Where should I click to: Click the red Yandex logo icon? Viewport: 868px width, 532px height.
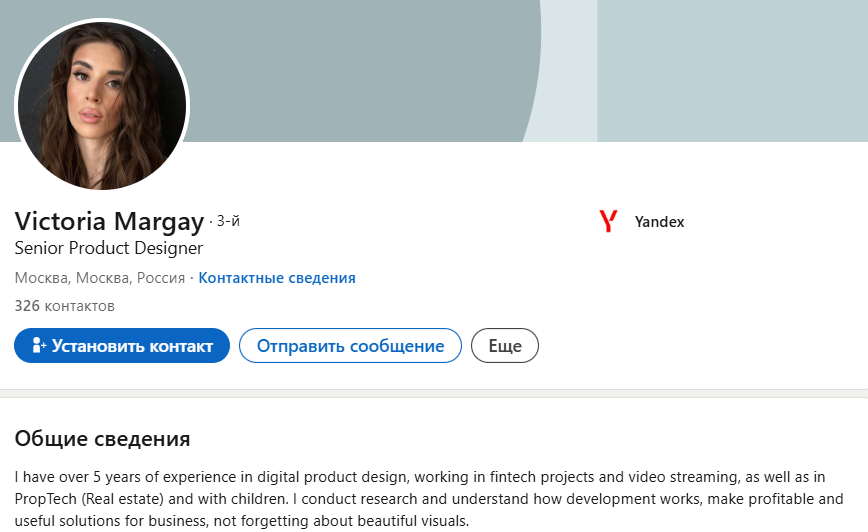(x=608, y=221)
